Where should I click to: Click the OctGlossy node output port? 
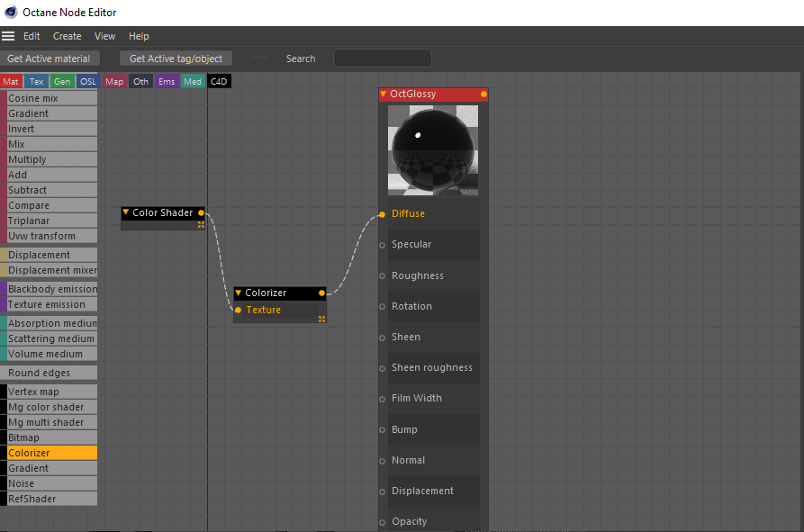pos(483,94)
